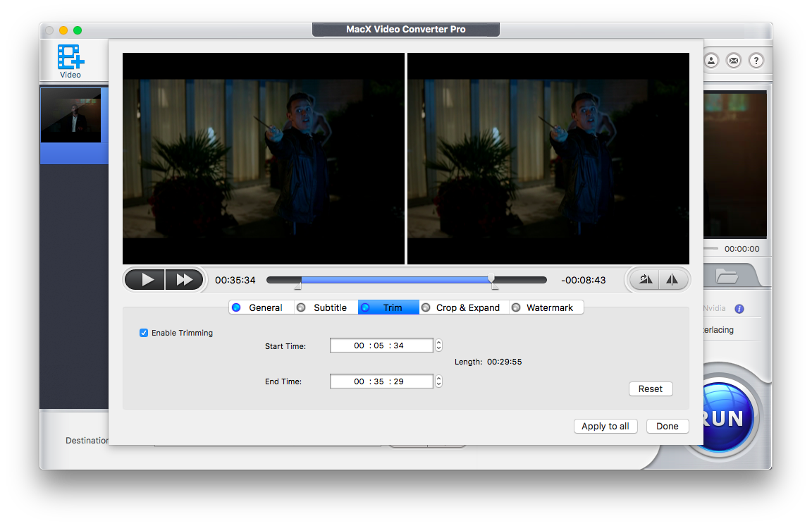Screen dimensions: 812x526
Task: Click the rotate video icon
Action: point(646,280)
